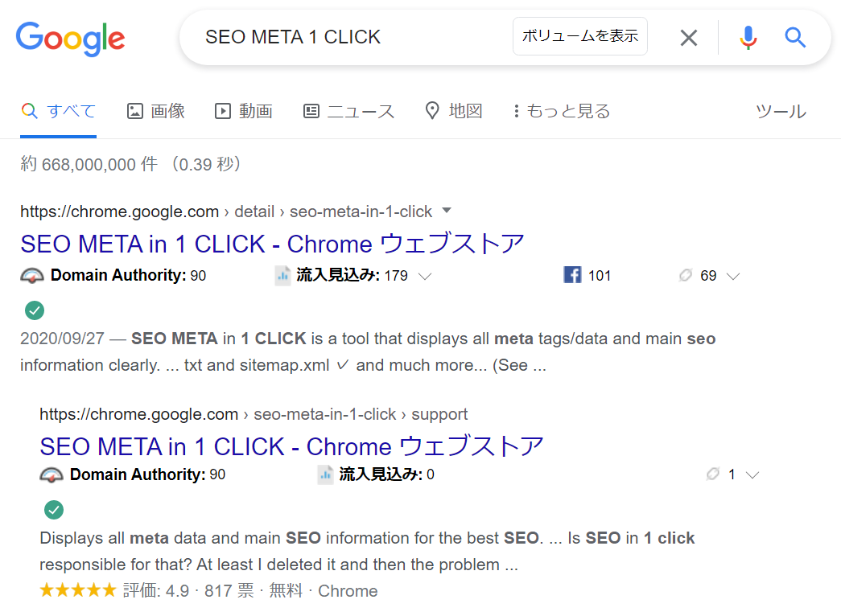The height and width of the screenshot is (616, 841).
Task: Click into the search input field
Action: pos(354,37)
